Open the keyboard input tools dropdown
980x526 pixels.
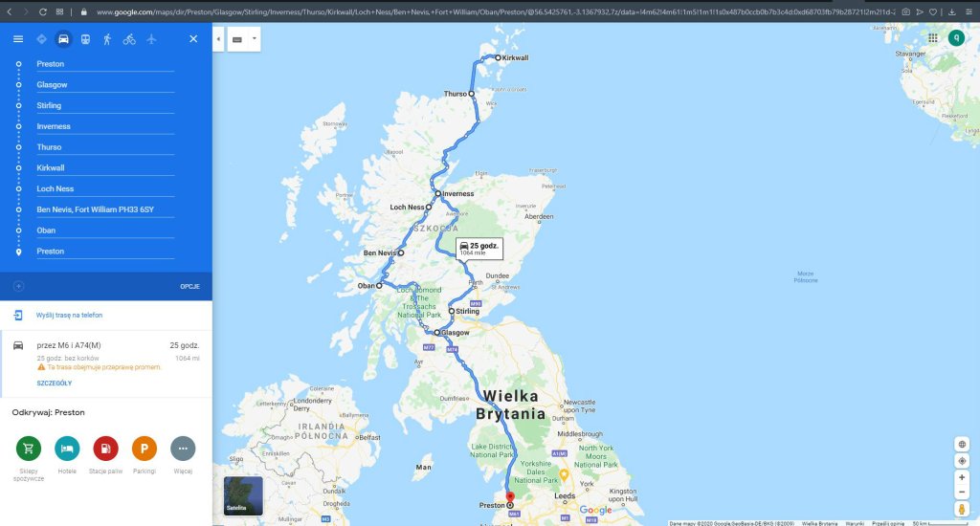coord(254,38)
